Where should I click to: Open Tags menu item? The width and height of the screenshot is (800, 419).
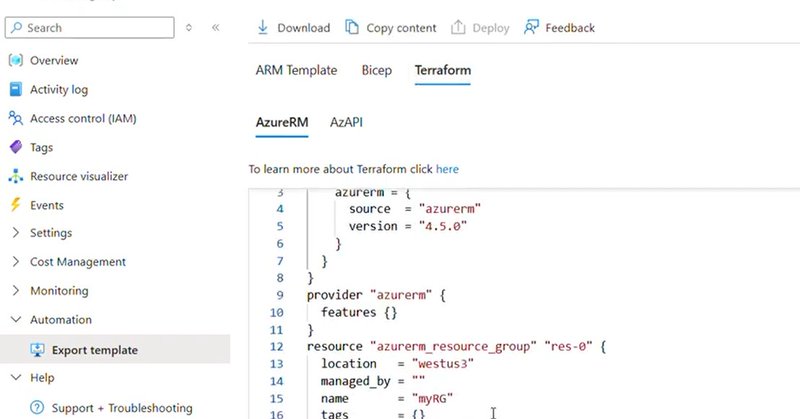pos(41,147)
